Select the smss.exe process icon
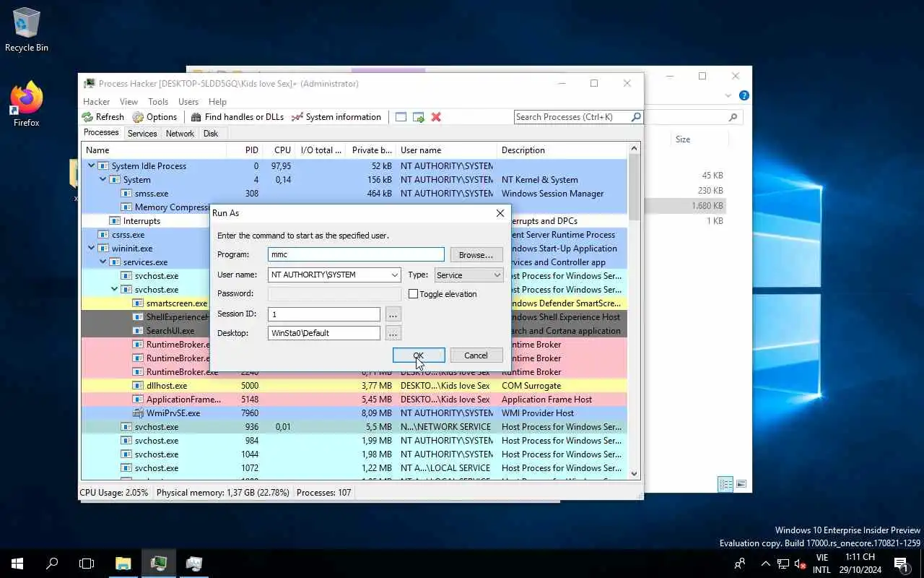The image size is (924, 578). click(126, 194)
